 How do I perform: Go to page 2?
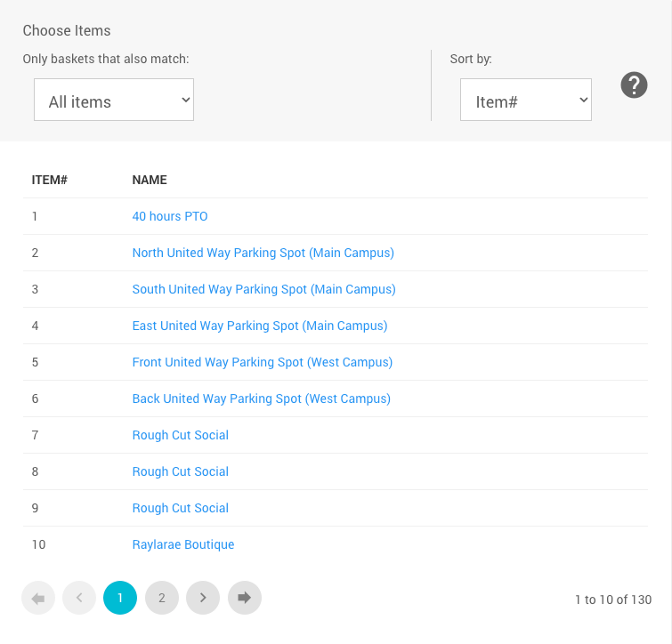(x=162, y=599)
